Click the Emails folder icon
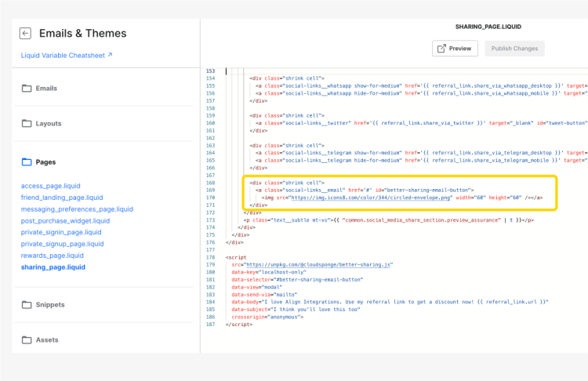 click(x=27, y=89)
